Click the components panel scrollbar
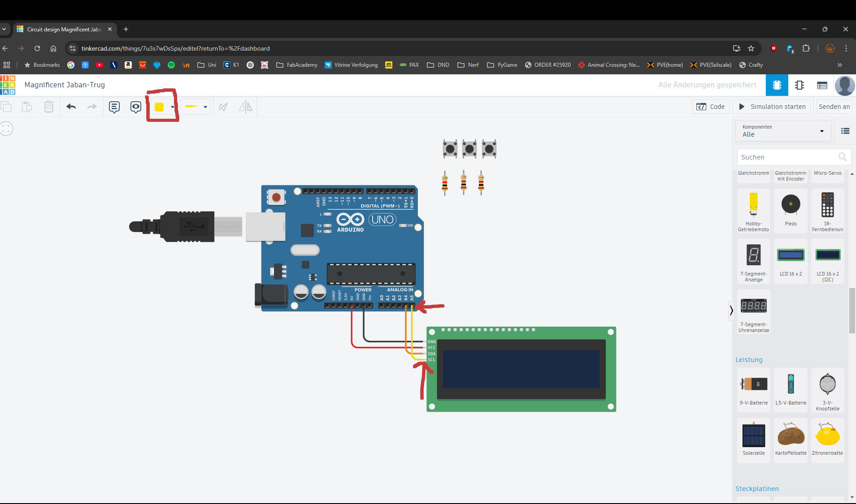 pos(852,310)
